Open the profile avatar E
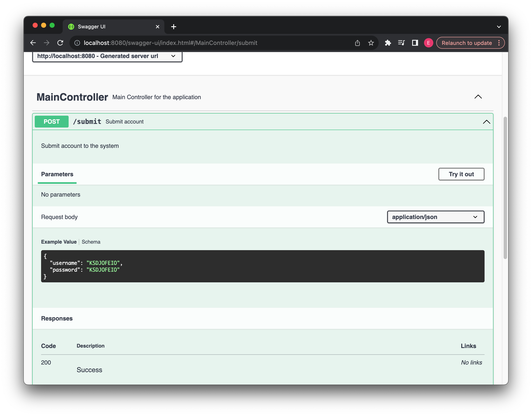The height and width of the screenshot is (416, 532). pos(428,43)
